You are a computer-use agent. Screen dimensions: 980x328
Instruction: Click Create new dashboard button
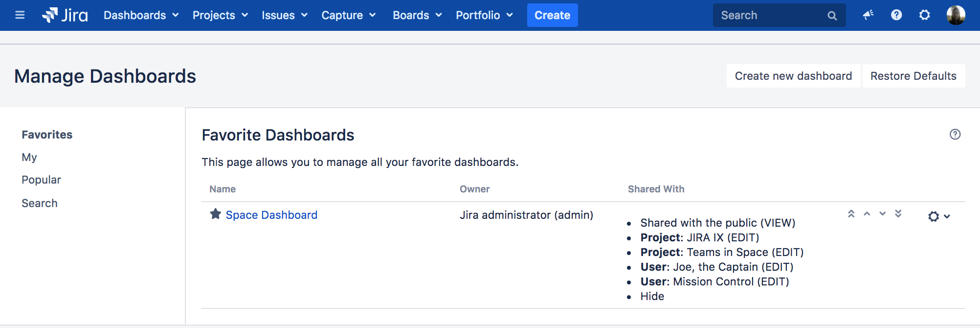pyautogui.click(x=793, y=76)
